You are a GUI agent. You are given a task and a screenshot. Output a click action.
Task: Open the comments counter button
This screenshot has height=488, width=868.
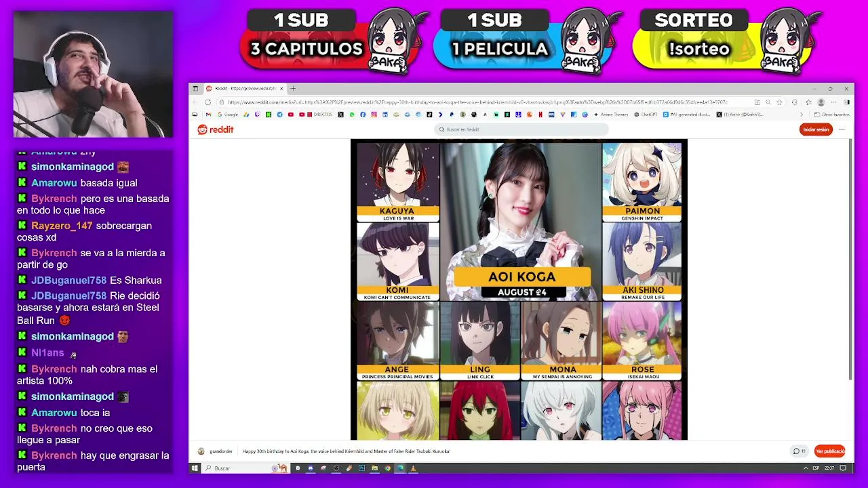point(800,451)
